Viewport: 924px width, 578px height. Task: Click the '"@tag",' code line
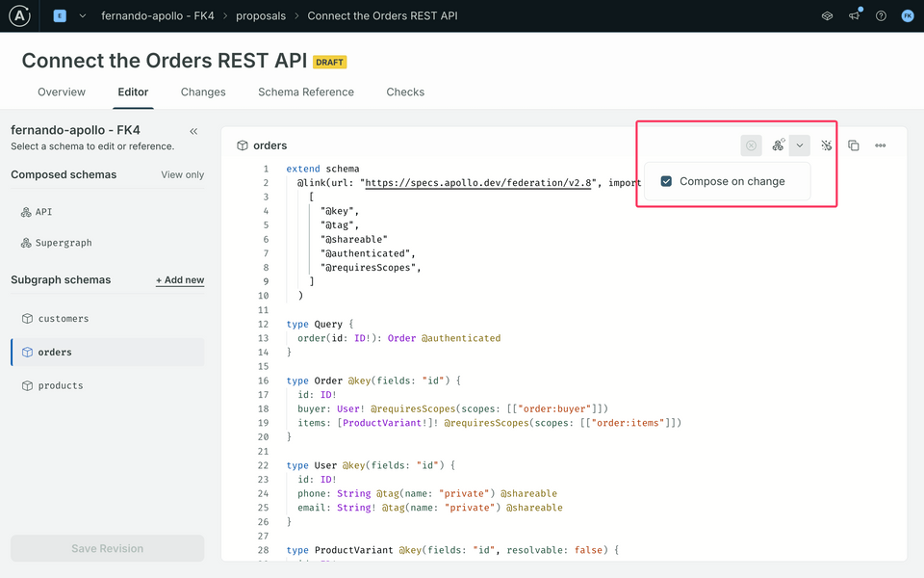tap(340, 225)
